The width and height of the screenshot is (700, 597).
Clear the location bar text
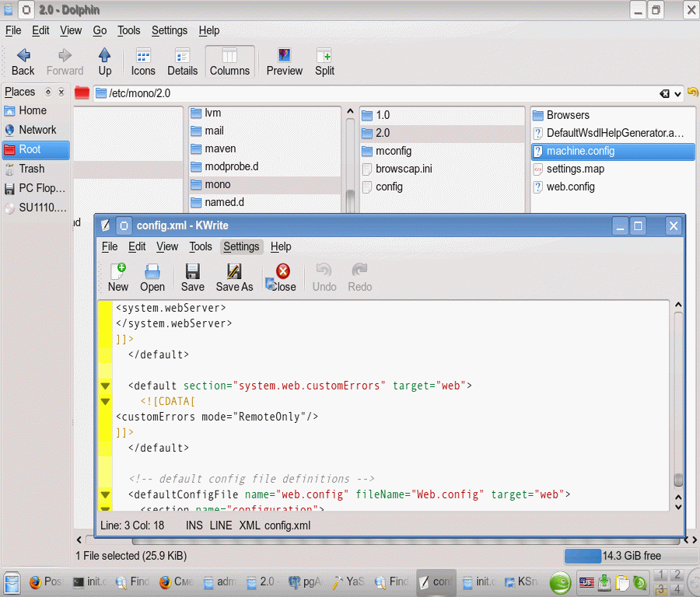pyautogui.click(x=664, y=93)
